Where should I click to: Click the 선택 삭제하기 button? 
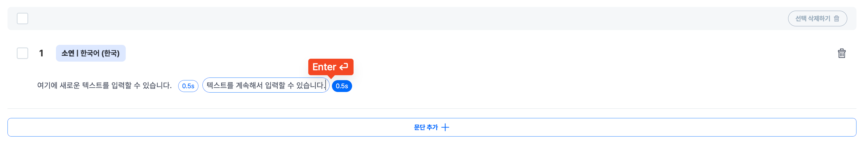pos(817,19)
